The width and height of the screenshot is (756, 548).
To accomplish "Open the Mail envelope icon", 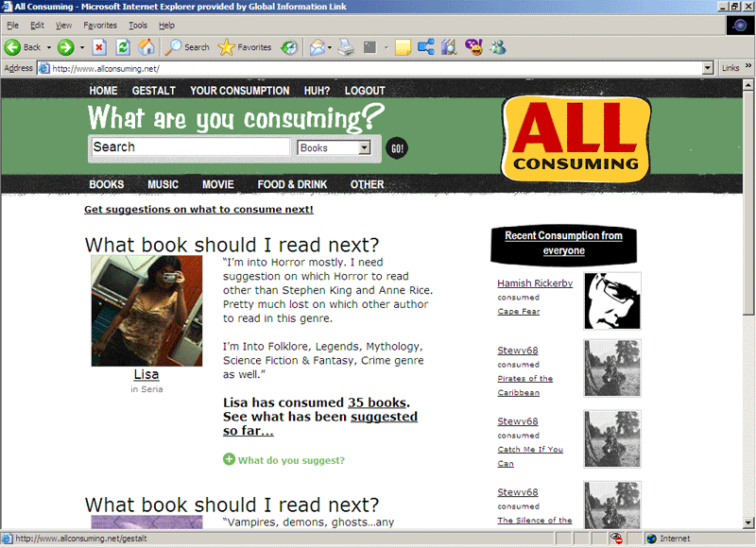I will (317, 47).
